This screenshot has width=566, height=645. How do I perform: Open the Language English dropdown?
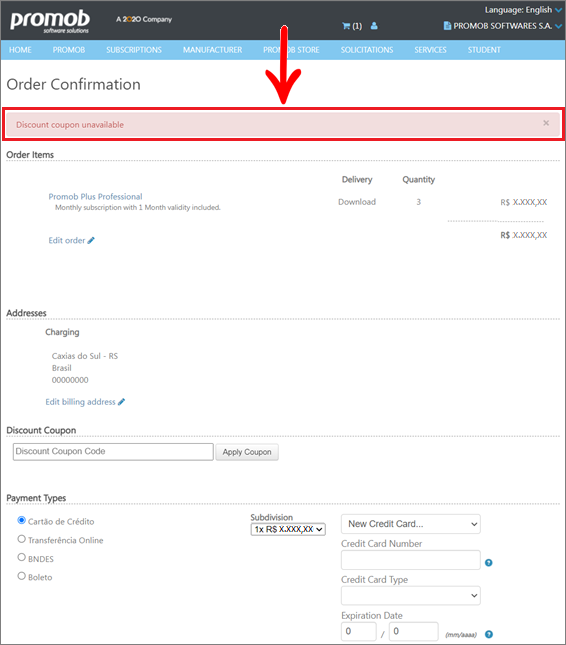523,10
